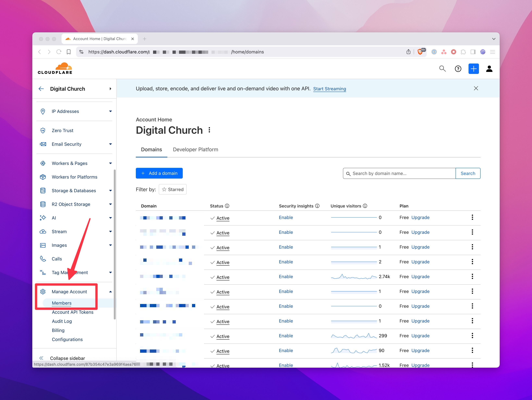Image resolution: width=532 pixels, height=400 pixels.
Task: Collapse the Manage Account section arrow
Action: pyautogui.click(x=110, y=292)
